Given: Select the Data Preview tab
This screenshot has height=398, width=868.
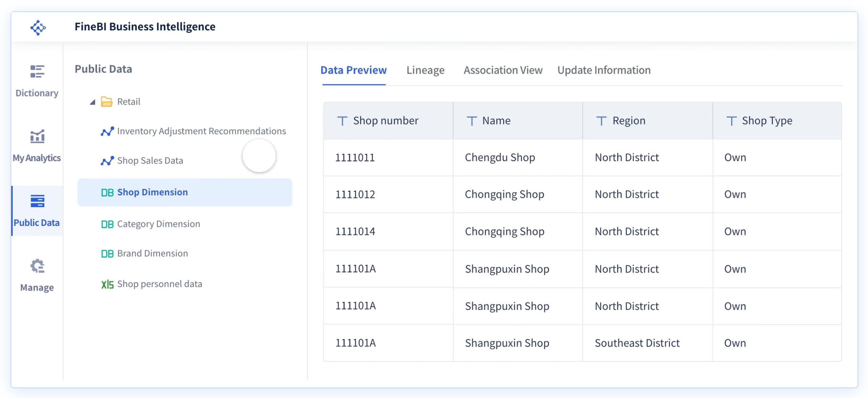Looking at the screenshot, I should pos(353,70).
